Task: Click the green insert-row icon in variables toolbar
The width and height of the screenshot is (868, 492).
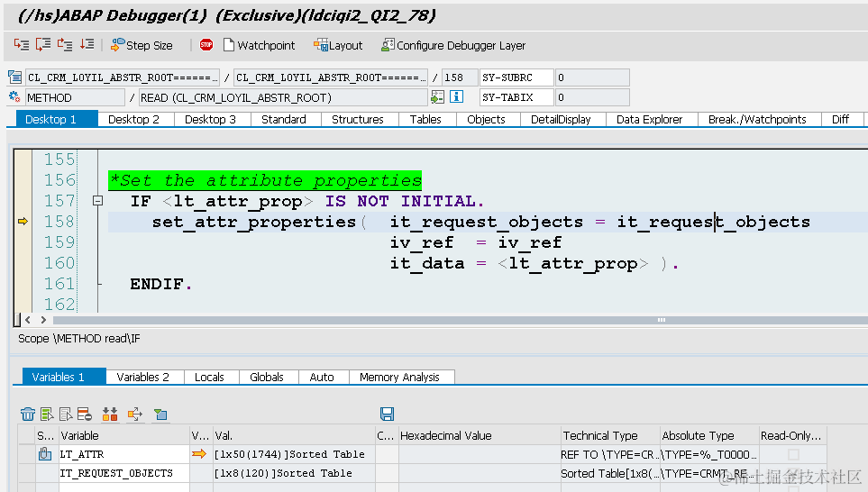Action: click(47, 414)
